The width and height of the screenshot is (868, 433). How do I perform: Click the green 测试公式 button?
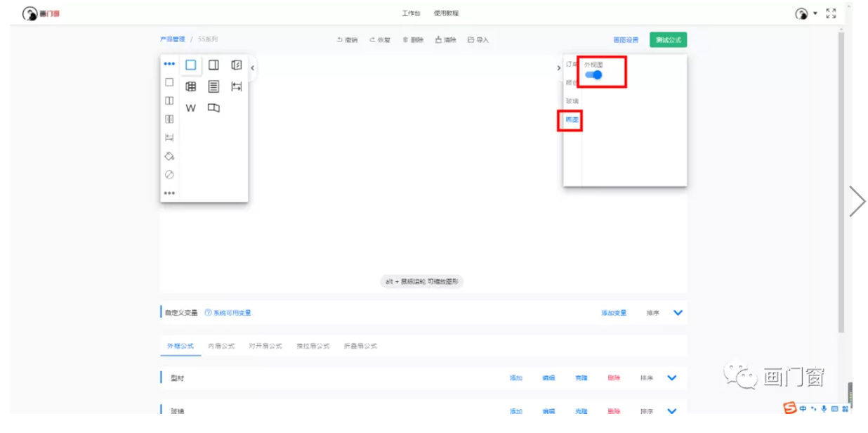click(668, 40)
